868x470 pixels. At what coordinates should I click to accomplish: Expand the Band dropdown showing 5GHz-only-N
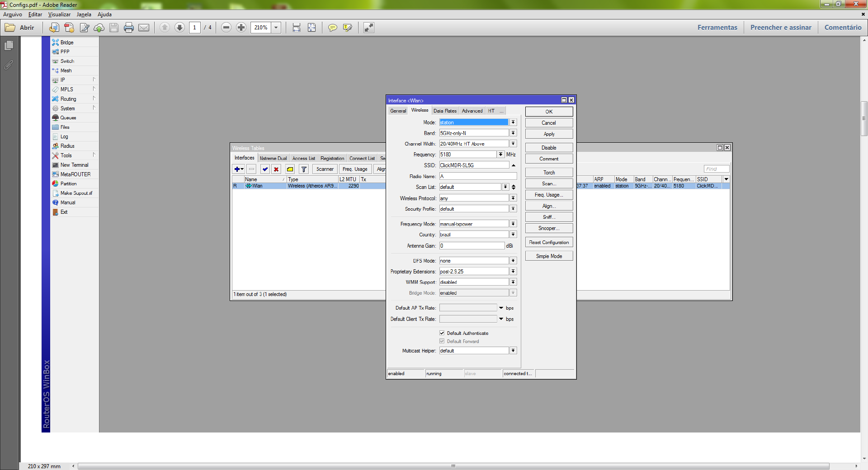513,133
